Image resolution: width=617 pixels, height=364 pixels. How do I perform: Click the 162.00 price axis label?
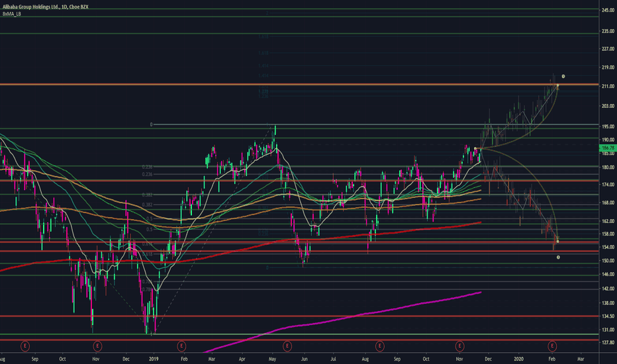click(608, 221)
